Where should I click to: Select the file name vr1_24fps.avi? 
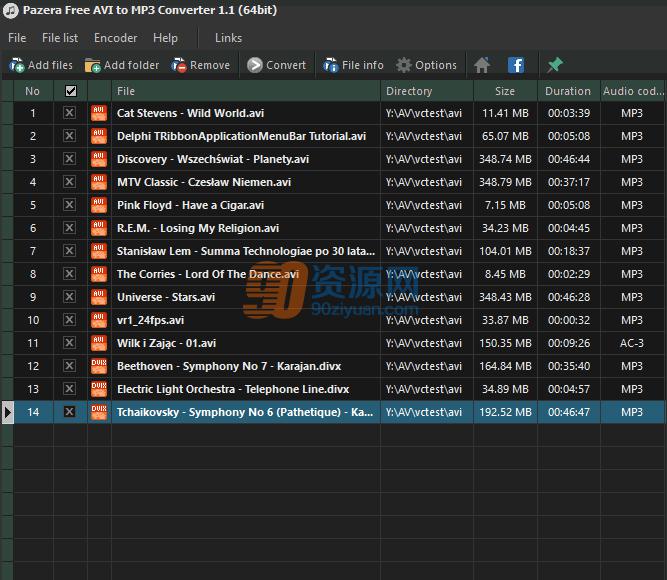click(151, 320)
